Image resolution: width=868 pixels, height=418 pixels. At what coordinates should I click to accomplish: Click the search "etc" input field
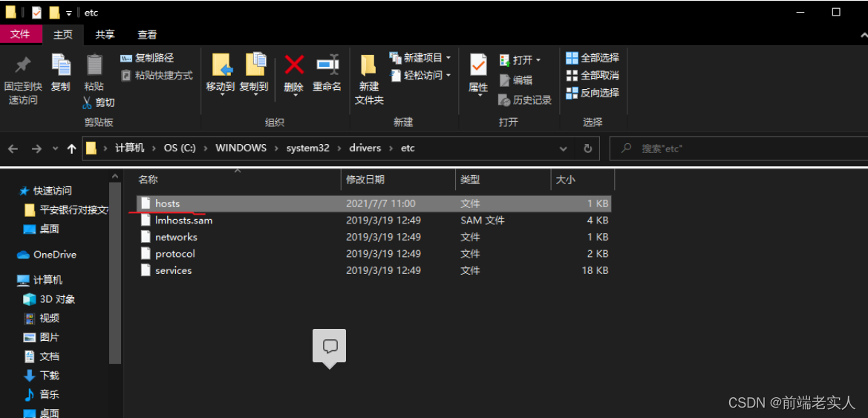click(x=739, y=148)
